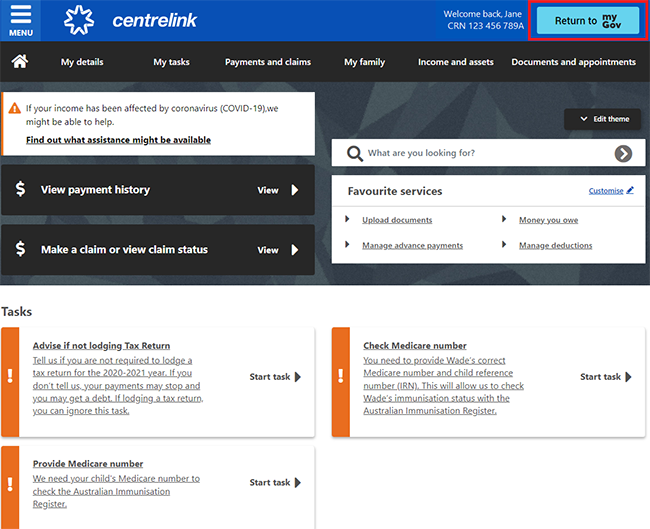Viewport: 650px width, 529px height.
Task: Click dollar icon beside View payment history
Action: coord(20,189)
